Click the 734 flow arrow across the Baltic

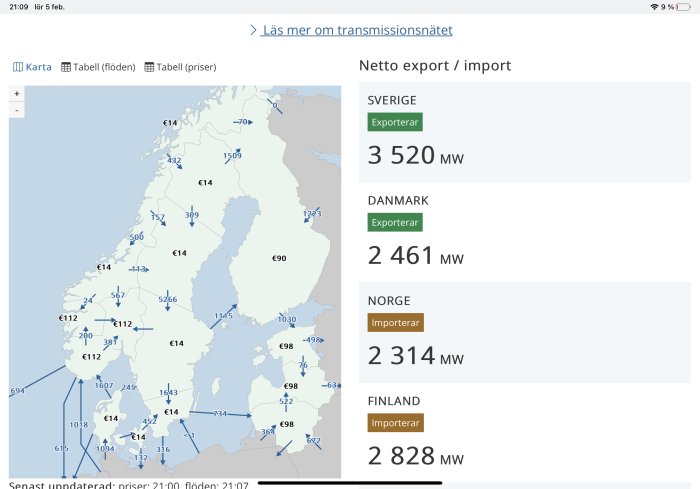220,414
